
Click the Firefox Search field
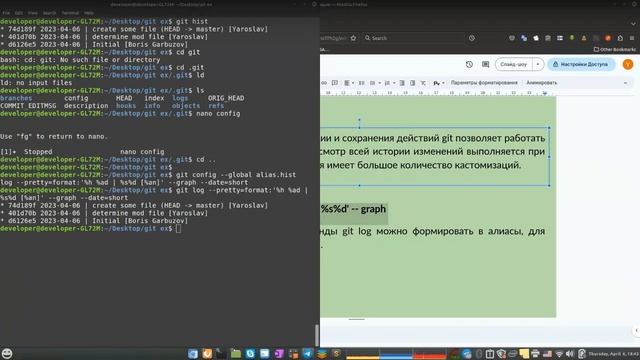click(414, 38)
